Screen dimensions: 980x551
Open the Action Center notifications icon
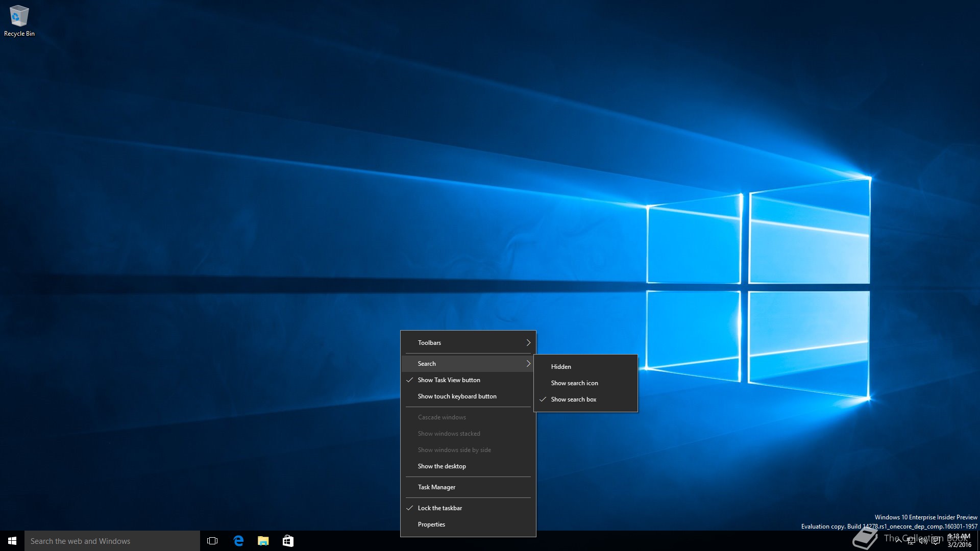point(936,541)
